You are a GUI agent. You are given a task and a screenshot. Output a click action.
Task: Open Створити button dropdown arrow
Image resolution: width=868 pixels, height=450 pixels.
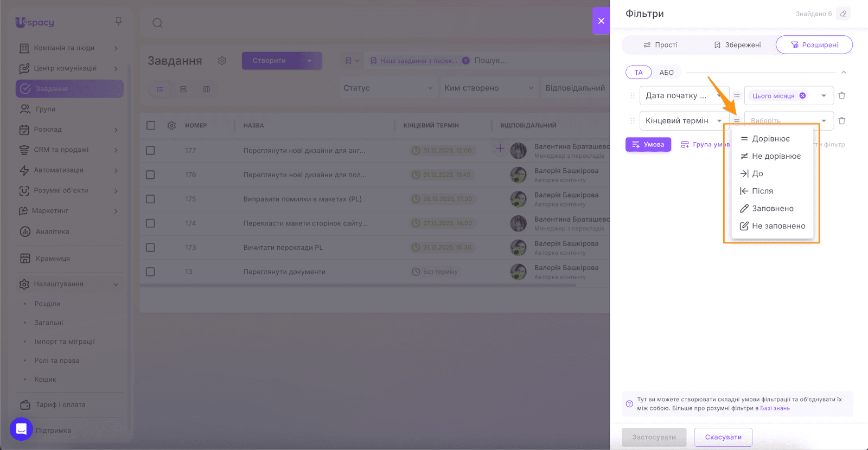(x=310, y=61)
